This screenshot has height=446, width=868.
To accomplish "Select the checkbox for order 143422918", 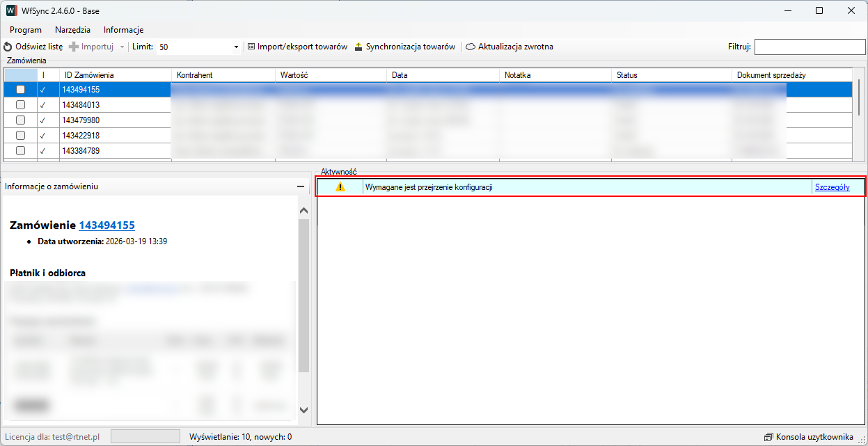I will coord(21,136).
